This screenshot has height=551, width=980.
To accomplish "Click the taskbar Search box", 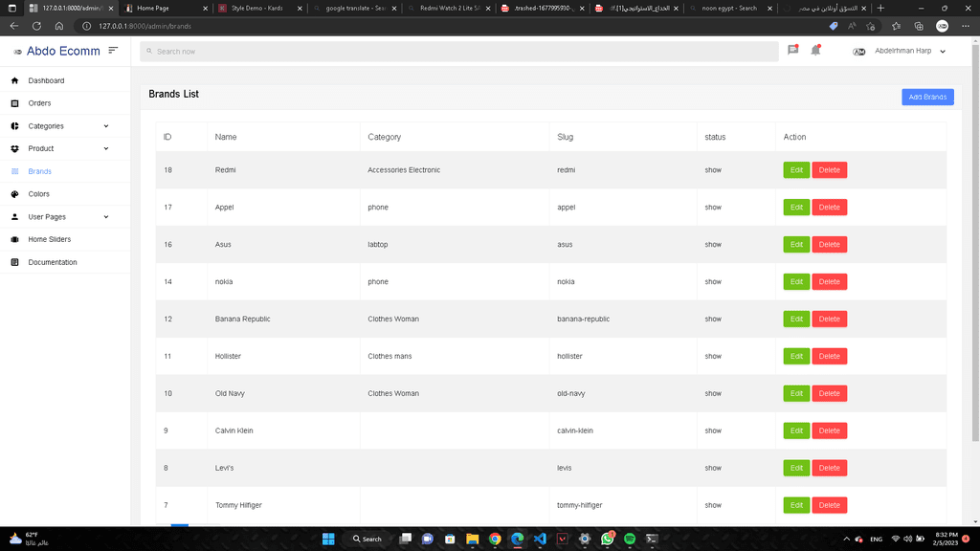I will (367, 539).
